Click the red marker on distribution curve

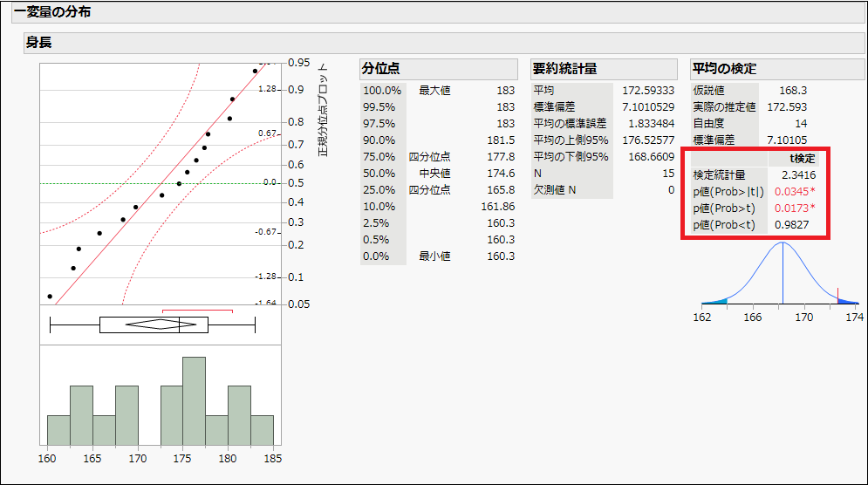(x=837, y=295)
